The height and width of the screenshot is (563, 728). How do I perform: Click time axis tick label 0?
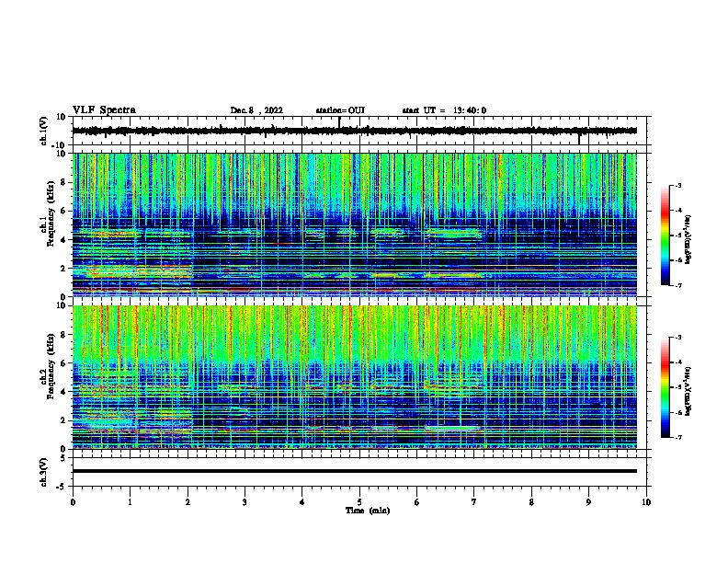coord(73,502)
